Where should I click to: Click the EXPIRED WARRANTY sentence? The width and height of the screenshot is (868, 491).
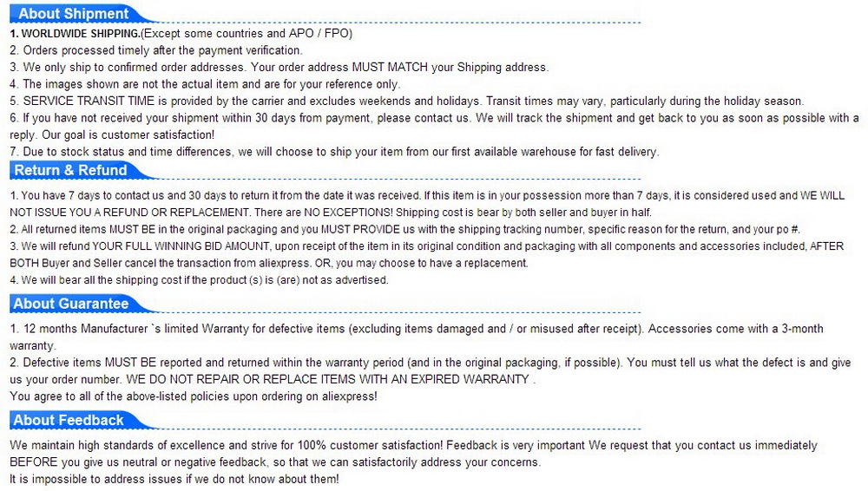pyautogui.click(x=331, y=380)
